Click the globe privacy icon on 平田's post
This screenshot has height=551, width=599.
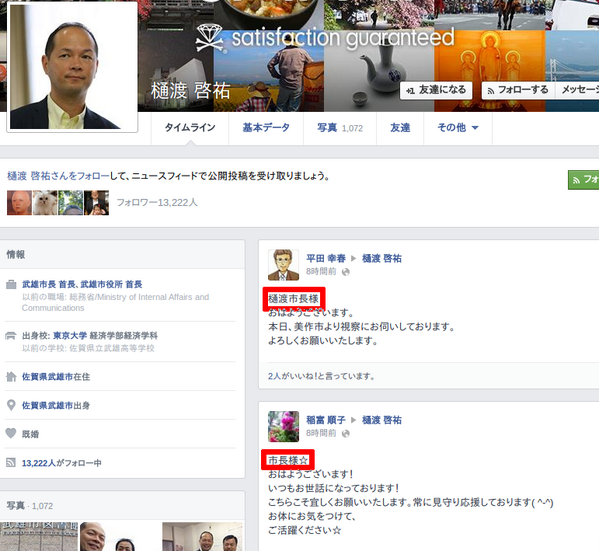346,272
